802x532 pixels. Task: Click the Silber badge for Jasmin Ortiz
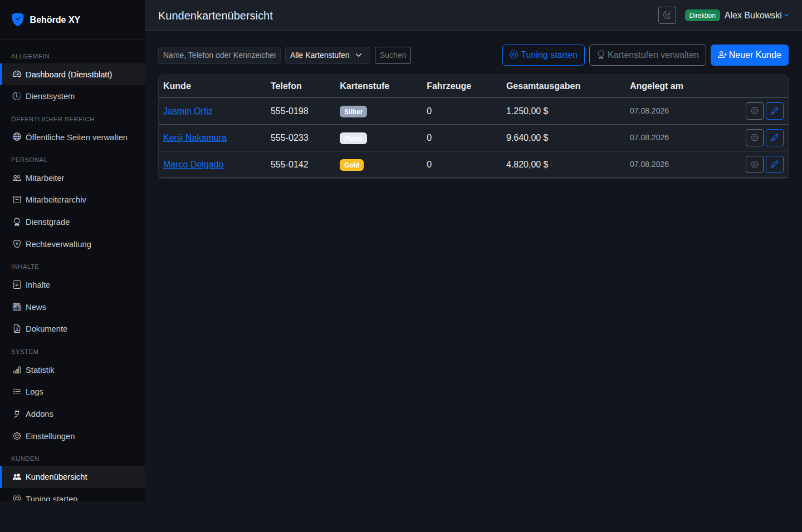point(353,112)
